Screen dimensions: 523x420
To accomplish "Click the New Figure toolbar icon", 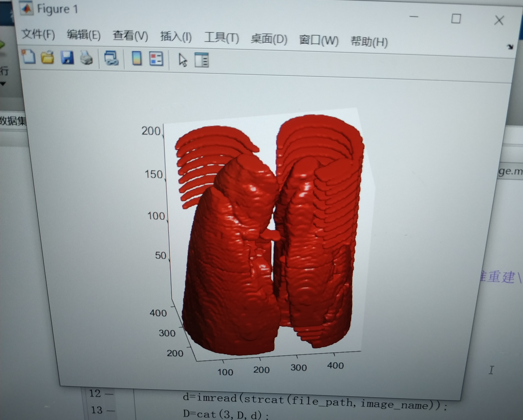I will [x=28, y=57].
